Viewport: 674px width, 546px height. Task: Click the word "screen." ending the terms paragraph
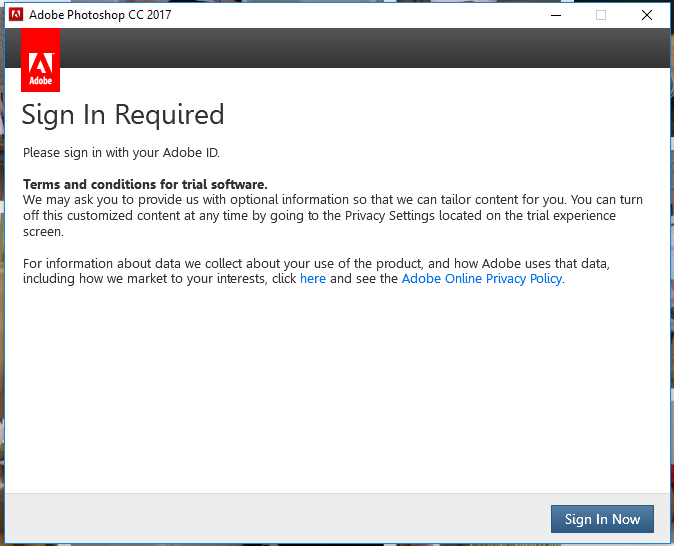tap(43, 232)
